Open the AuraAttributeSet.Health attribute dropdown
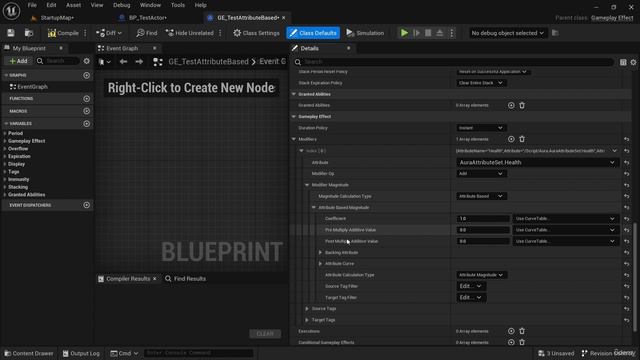The width and height of the screenshot is (640, 360). [x=537, y=162]
